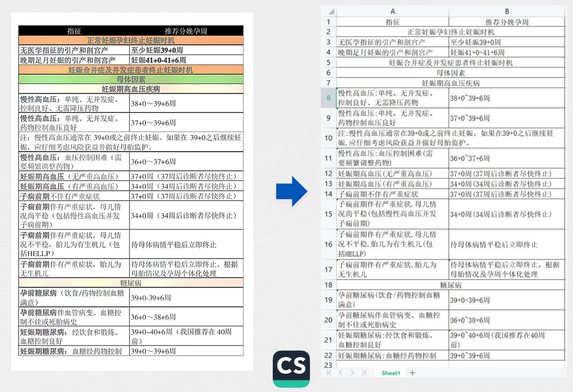Select row 1 header in the spreadsheet
573x392 pixels.
pyautogui.click(x=329, y=21)
